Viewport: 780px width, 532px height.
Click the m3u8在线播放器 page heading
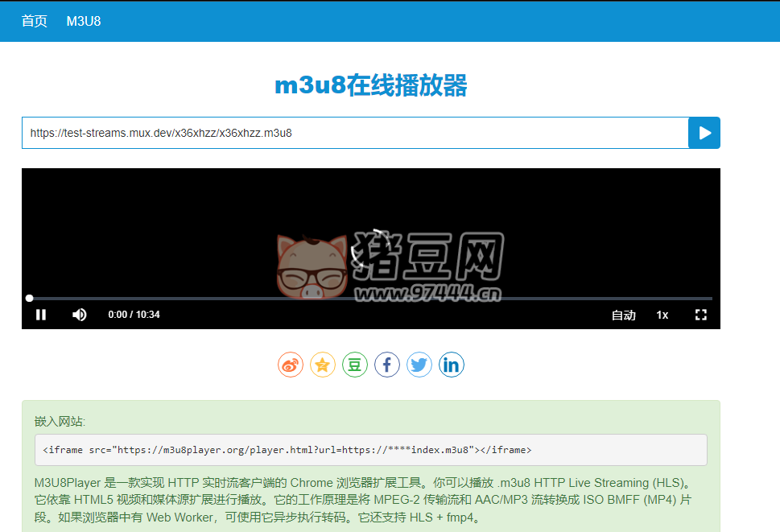[x=390, y=84]
